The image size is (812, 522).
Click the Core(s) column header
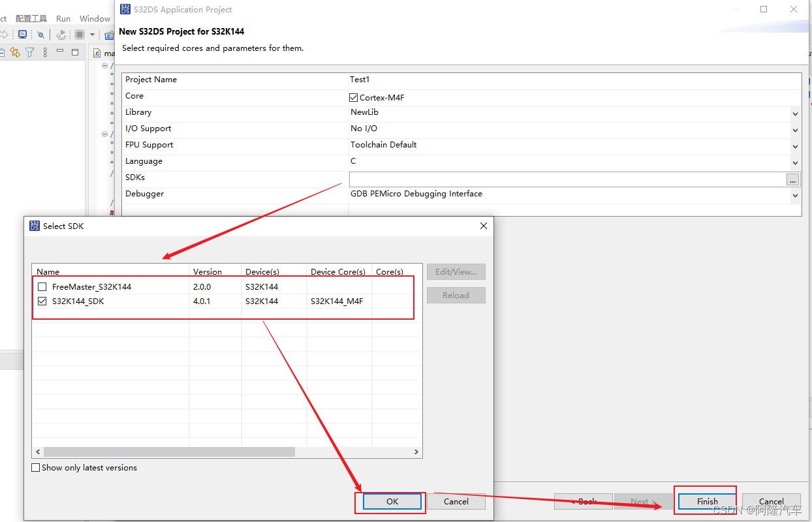coord(397,271)
